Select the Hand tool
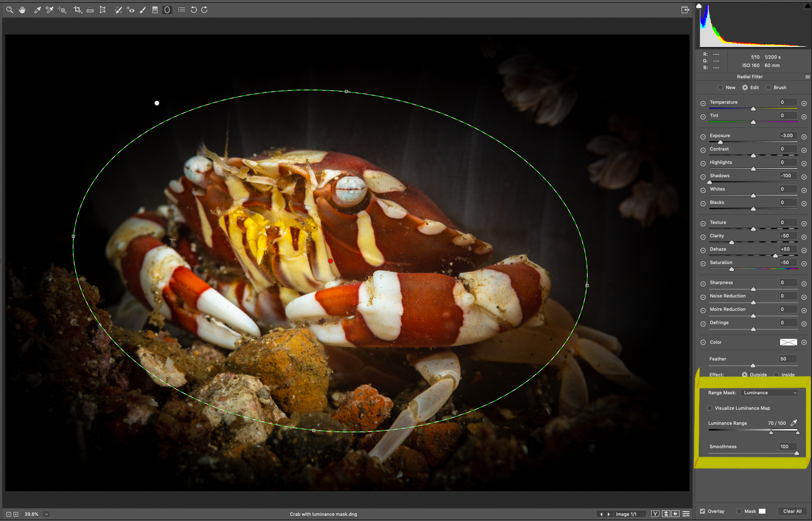The image size is (812, 521). [22, 9]
